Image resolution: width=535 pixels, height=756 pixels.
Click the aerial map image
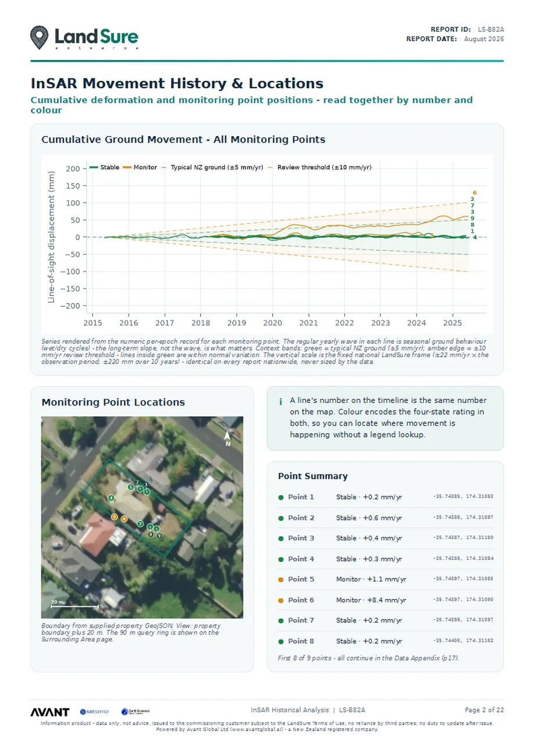click(x=142, y=517)
